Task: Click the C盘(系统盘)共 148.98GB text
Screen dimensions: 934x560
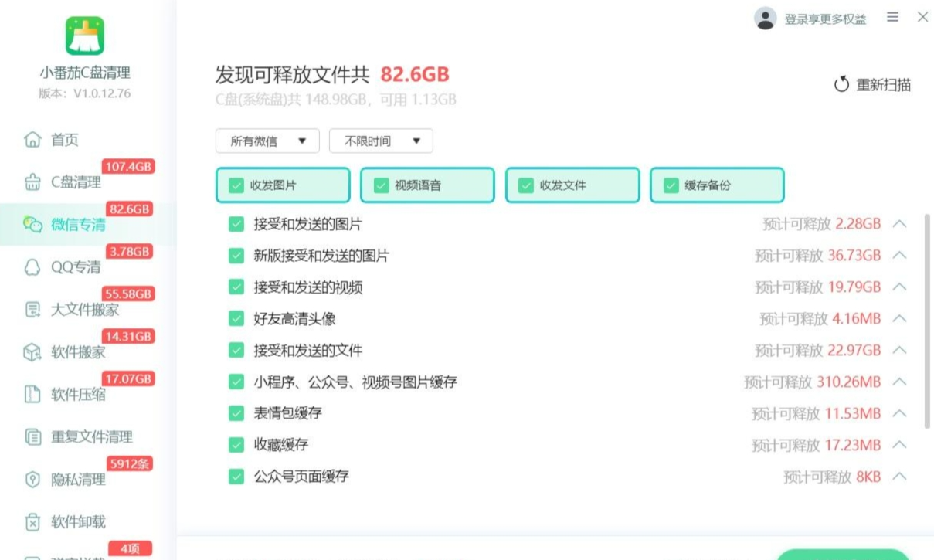Action: point(290,100)
